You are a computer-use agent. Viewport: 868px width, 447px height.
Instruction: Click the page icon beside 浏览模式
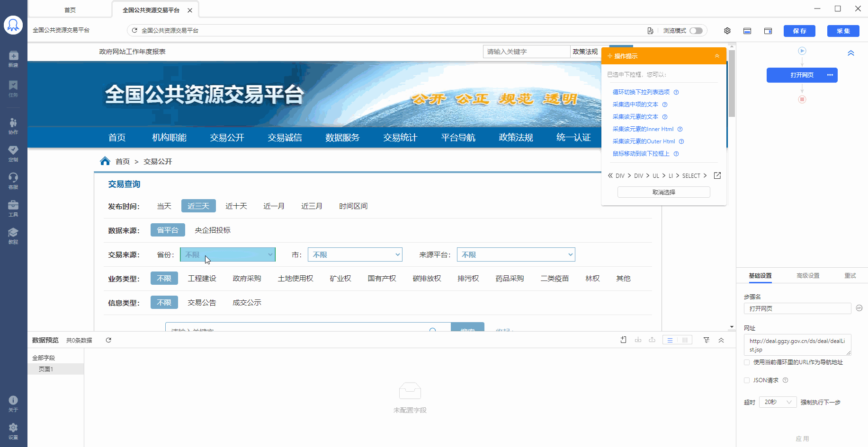[651, 31]
